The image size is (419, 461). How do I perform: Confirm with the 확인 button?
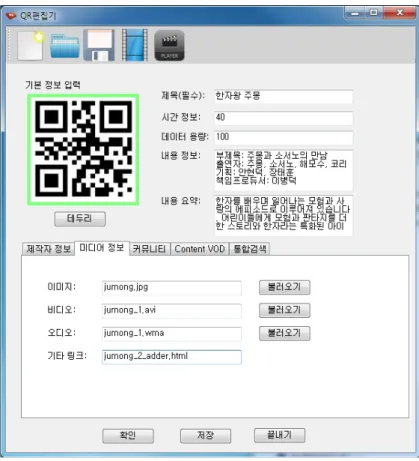(x=128, y=436)
